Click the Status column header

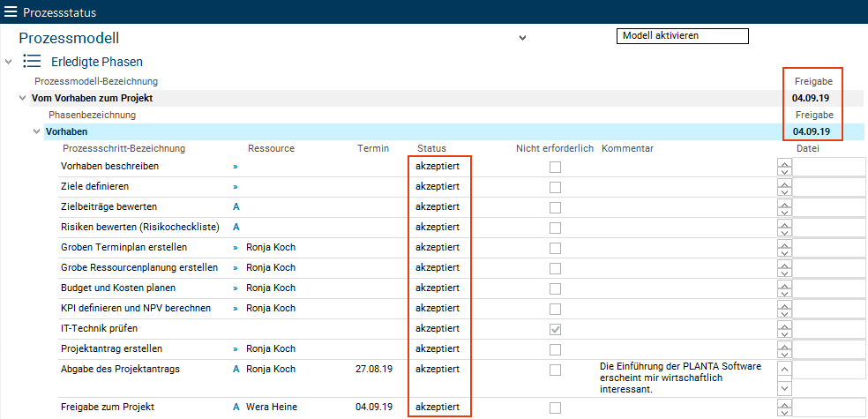tap(431, 148)
